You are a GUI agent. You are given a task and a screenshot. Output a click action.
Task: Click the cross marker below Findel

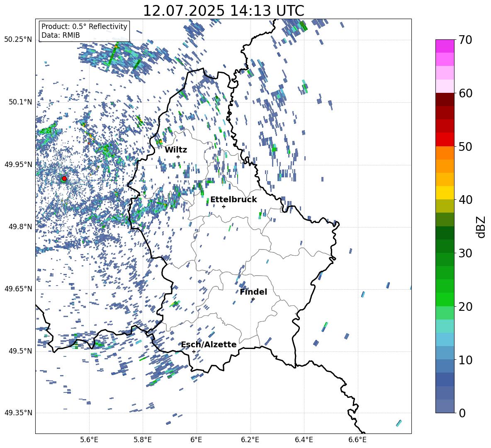pyautogui.click(x=253, y=299)
